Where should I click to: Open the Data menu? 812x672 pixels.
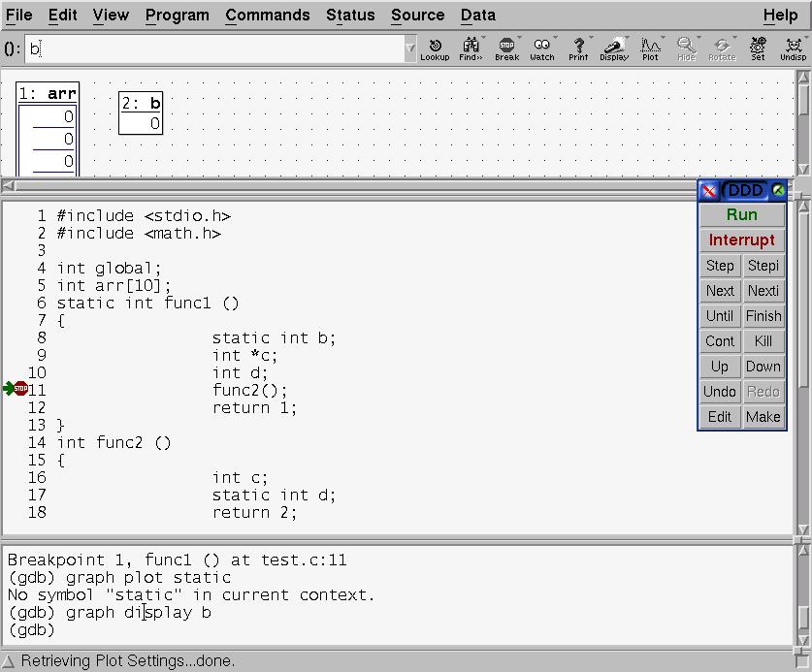pos(478,15)
